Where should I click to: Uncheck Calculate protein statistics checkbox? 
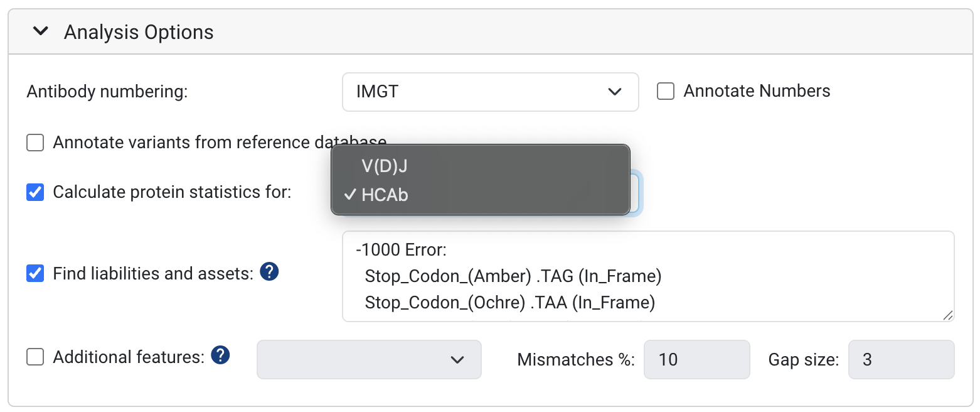[x=35, y=192]
